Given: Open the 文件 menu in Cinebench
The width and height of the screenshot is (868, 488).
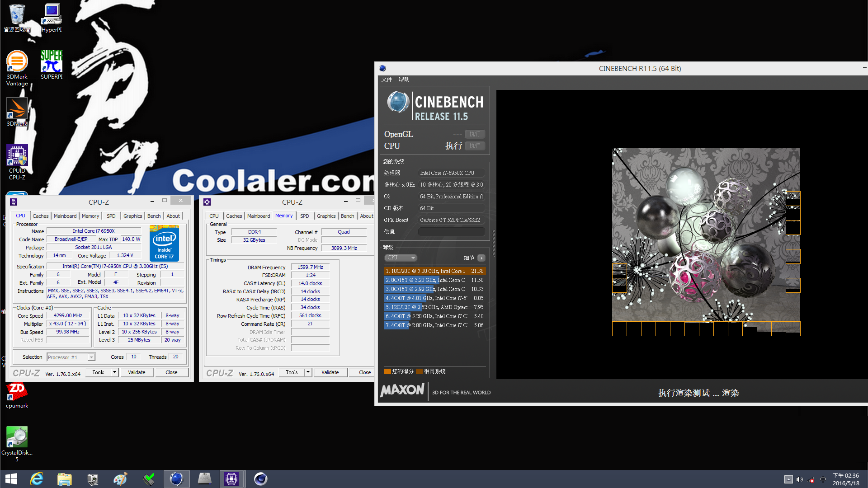Looking at the screenshot, I should (x=387, y=79).
